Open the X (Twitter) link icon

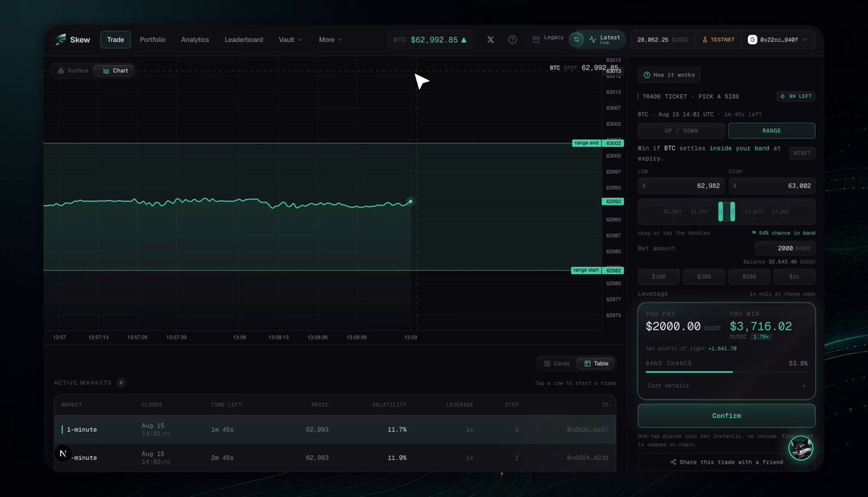point(491,40)
